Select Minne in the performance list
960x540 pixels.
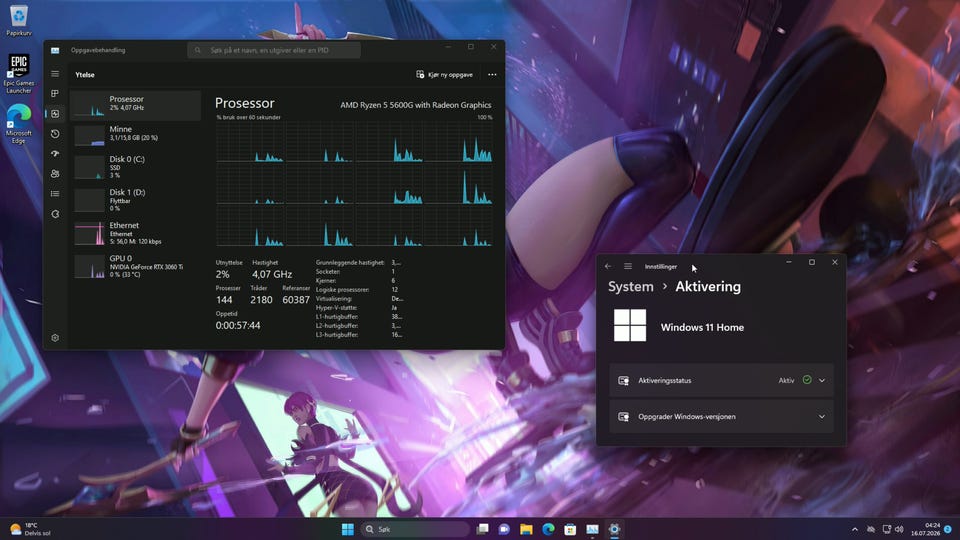click(136, 134)
